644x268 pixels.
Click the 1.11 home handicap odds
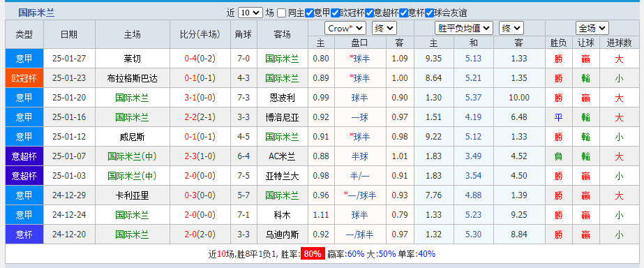(321, 215)
